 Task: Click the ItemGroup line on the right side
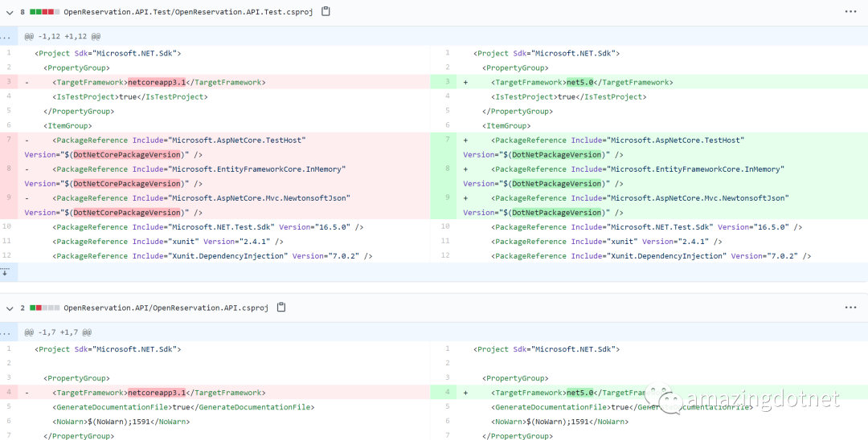click(x=506, y=125)
